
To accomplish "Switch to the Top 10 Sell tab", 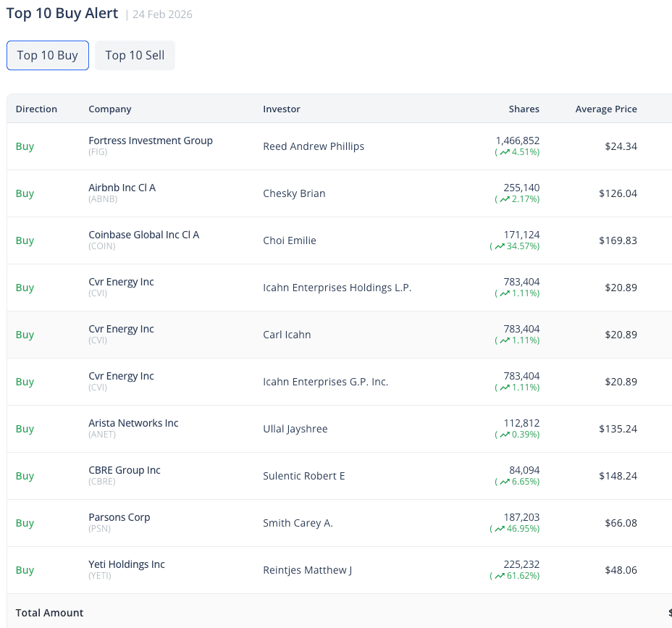I will coord(135,55).
